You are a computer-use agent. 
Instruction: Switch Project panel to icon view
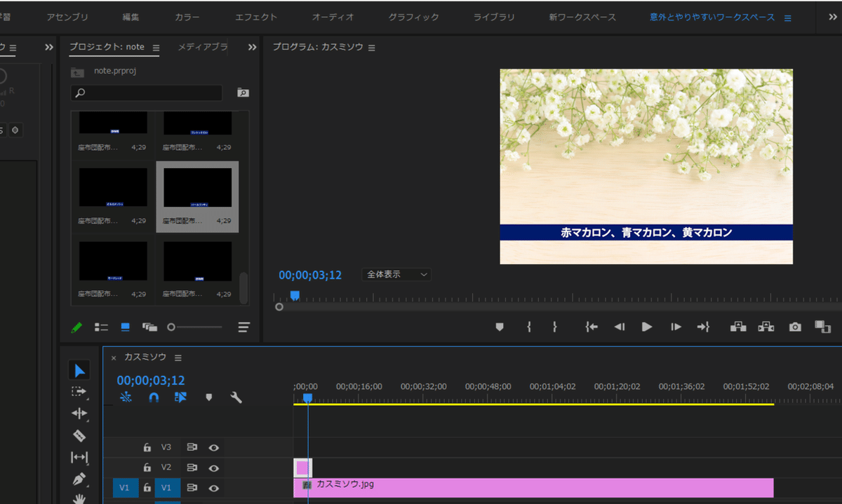[126, 327]
